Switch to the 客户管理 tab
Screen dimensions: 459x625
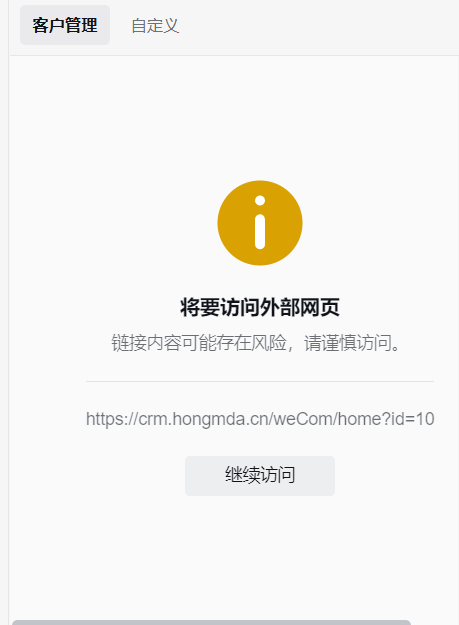point(65,25)
